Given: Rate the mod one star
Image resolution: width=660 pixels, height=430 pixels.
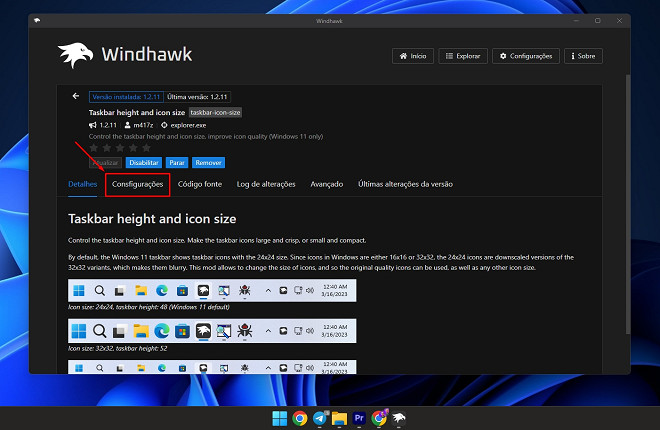Looking at the screenshot, I should [94, 148].
